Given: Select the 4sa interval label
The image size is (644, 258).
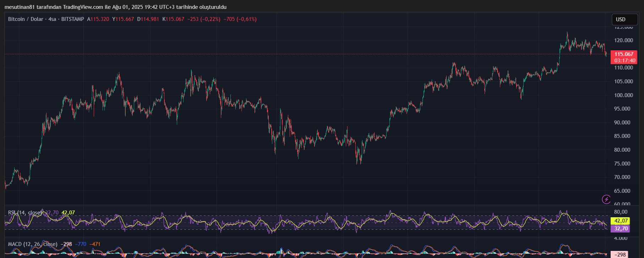Looking at the screenshot, I should (52, 19).
